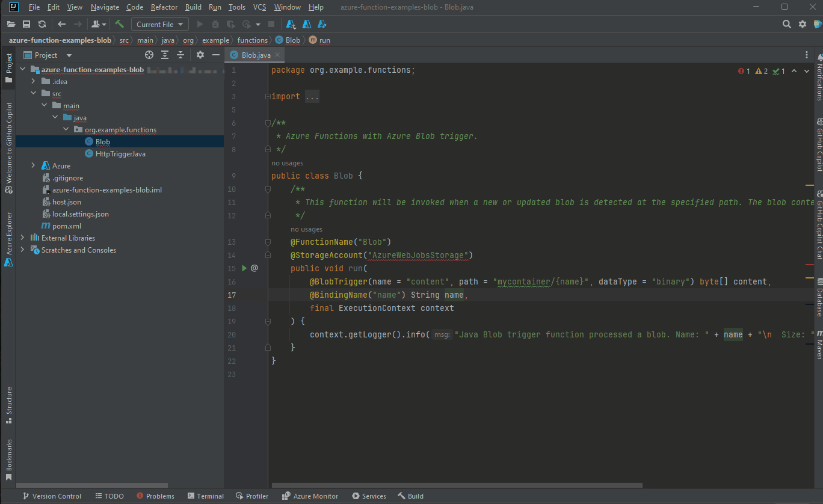Open Project panel options gear
This screenshot has height=504, width=823.
coord(200,55)
